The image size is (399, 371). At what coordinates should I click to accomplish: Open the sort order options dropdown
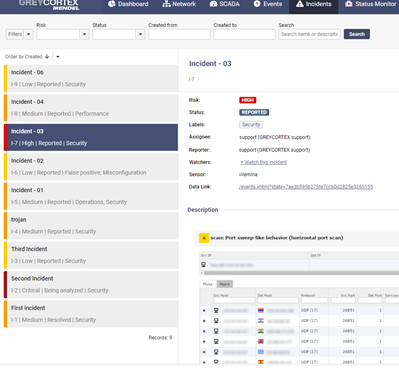pos(58,57)
